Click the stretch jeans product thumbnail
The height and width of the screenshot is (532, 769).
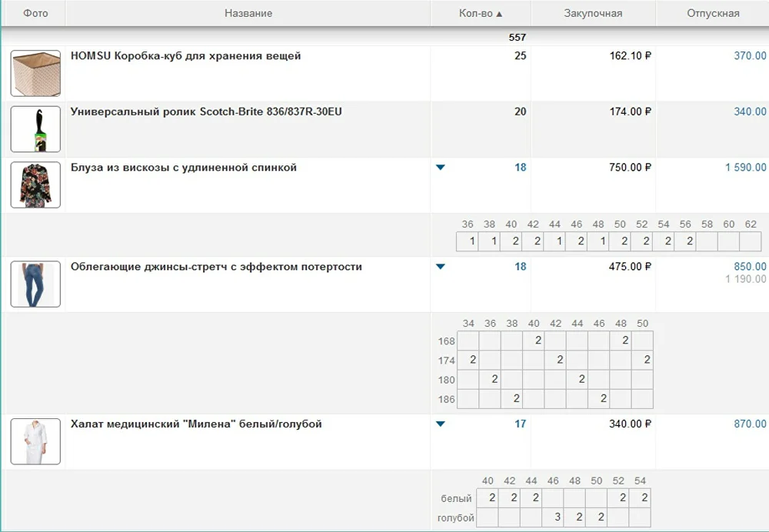[35, 284]
